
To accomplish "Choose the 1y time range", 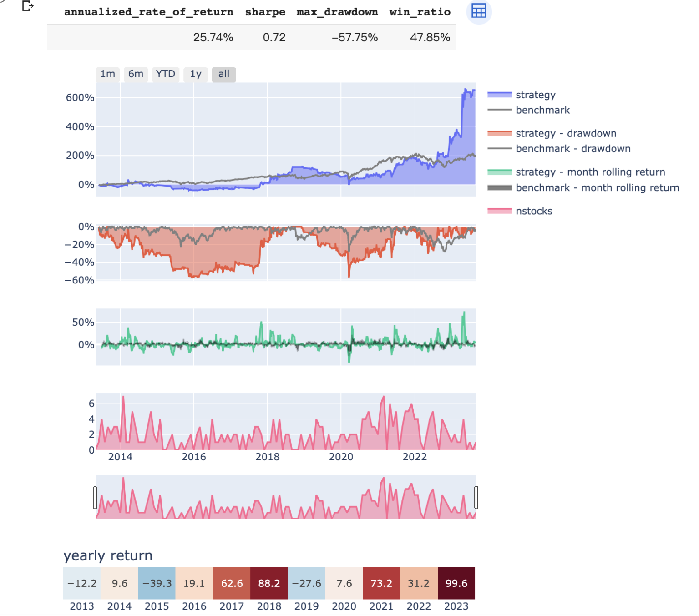I will [196, 74].
